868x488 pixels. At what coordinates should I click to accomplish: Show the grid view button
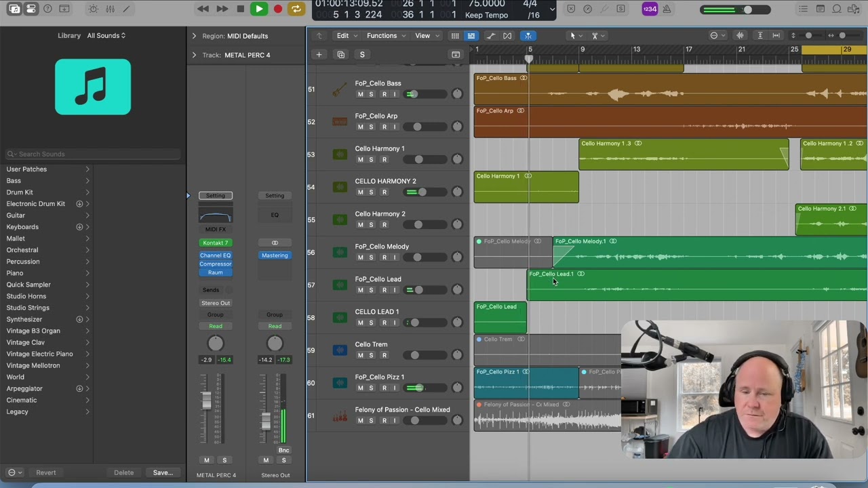(x=455, y=35)
